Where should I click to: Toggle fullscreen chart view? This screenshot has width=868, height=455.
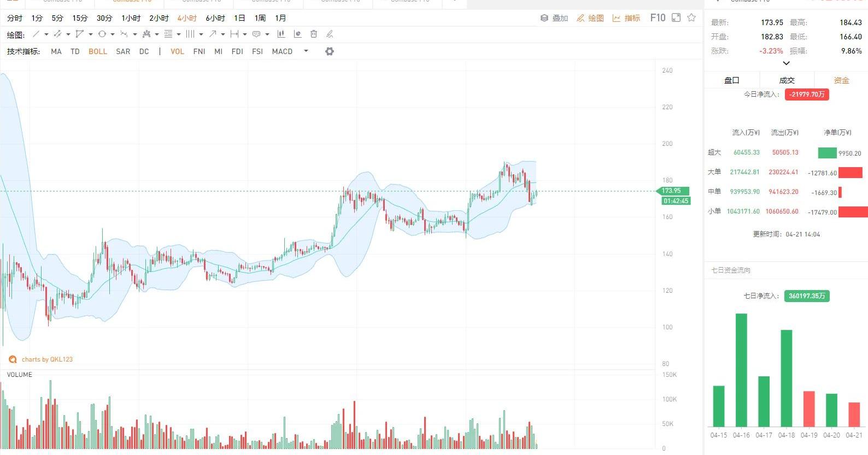click(x=676, y=18)
